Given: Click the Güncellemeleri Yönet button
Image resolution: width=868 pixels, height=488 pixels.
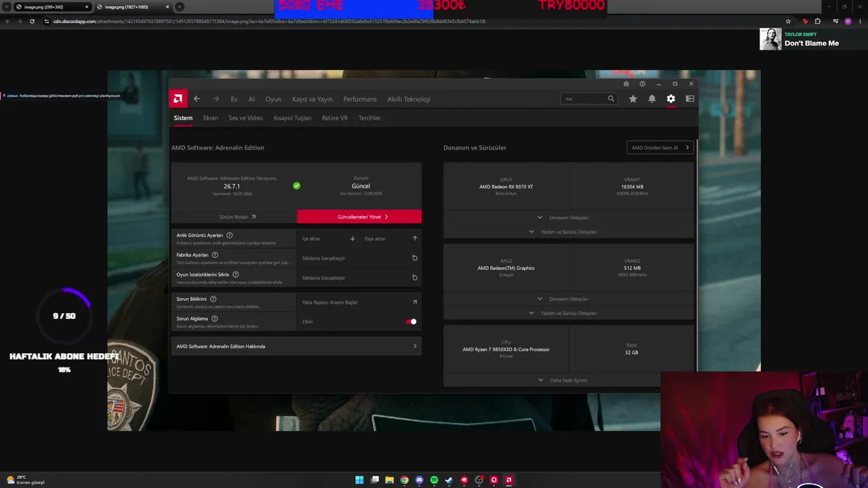Looking at the screenshot, I should pyautogui.click(x=359, y=217).
